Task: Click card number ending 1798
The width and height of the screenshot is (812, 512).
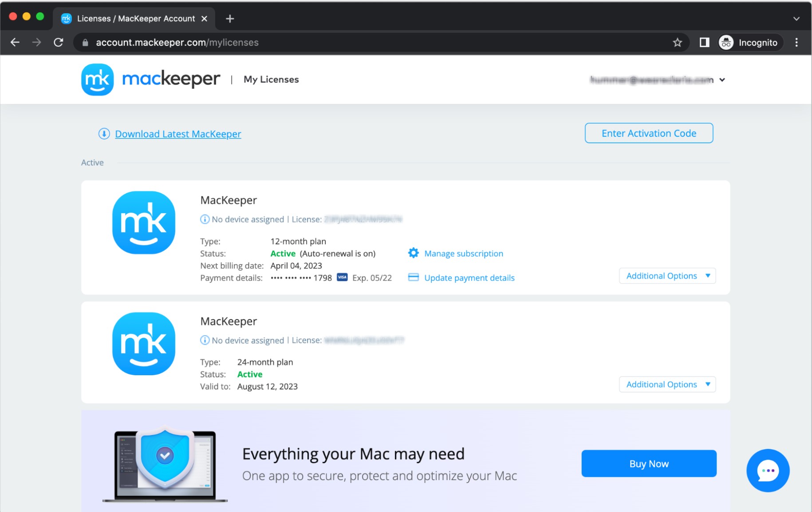Action: [x=301, y=278]
